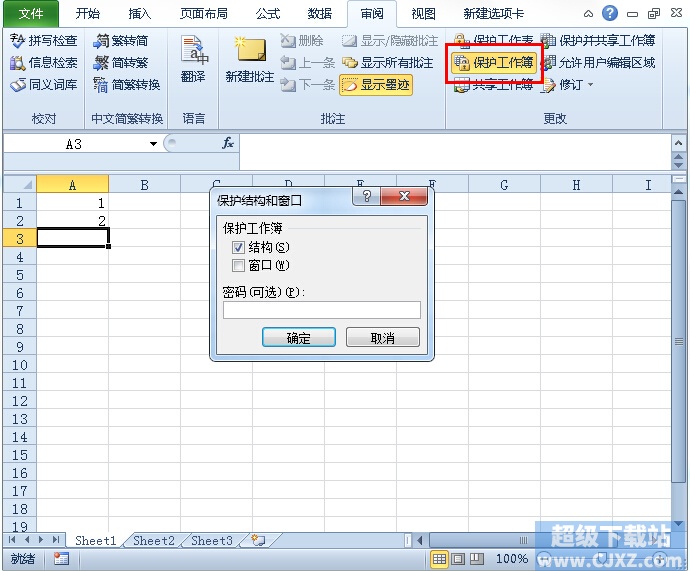Open the 翻译 translate tool
The height and width of the screenshot is (571, 690).
193,61
